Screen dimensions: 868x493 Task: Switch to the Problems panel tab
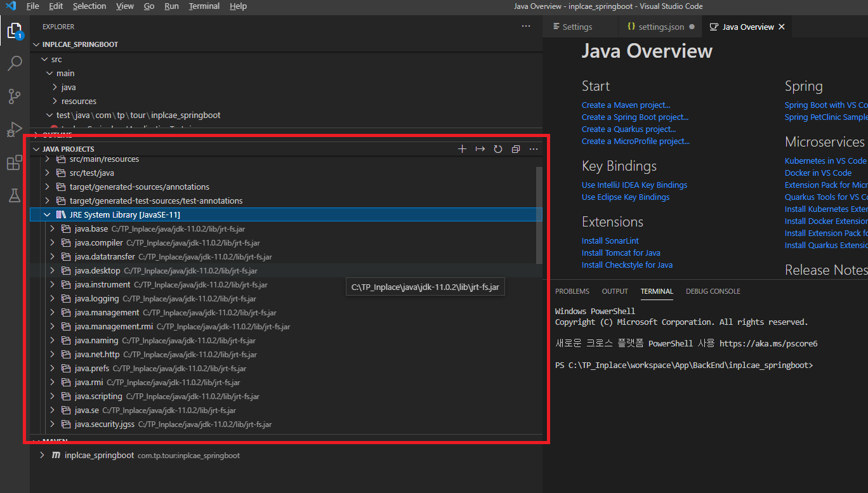[572, 291]
